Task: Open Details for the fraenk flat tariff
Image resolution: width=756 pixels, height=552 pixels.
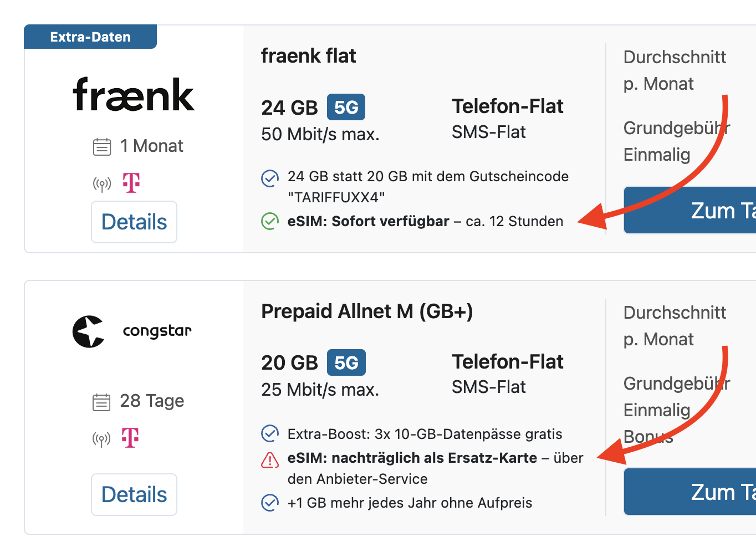Action: [134, 222]
